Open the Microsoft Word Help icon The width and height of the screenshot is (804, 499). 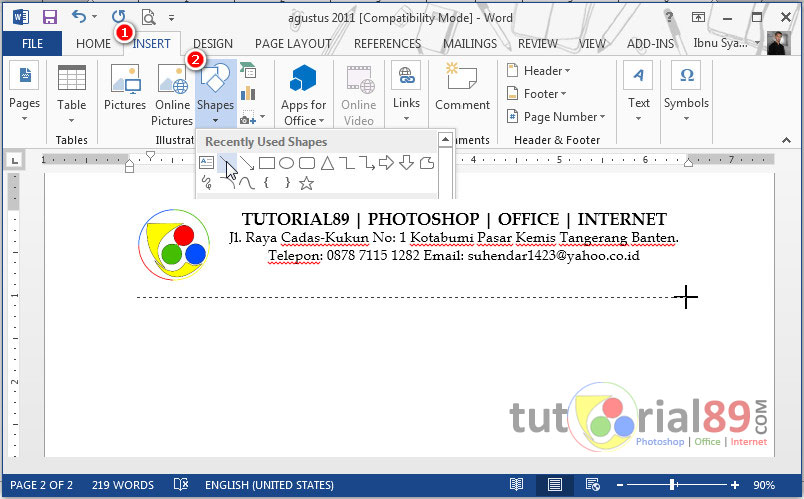click(x=669, y=17)
